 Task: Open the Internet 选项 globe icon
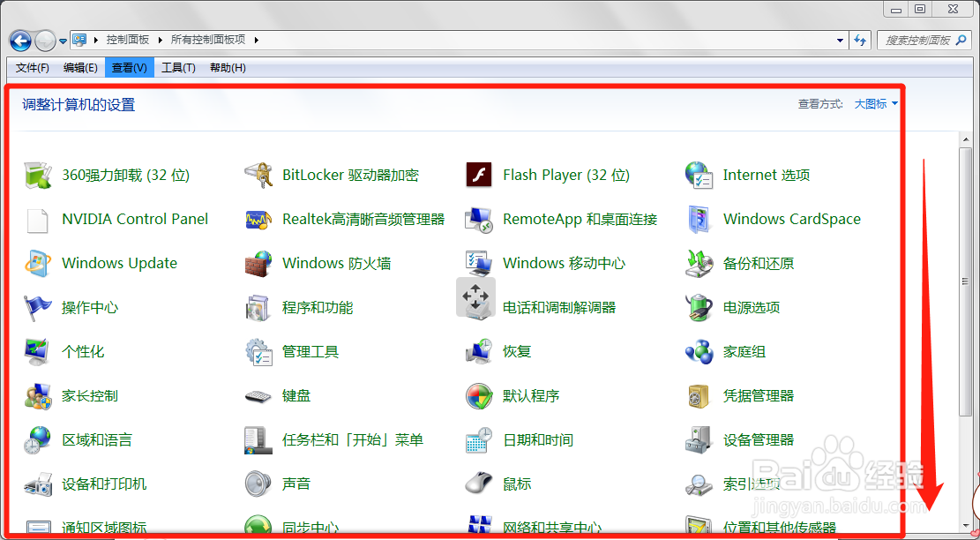[699, 175]
